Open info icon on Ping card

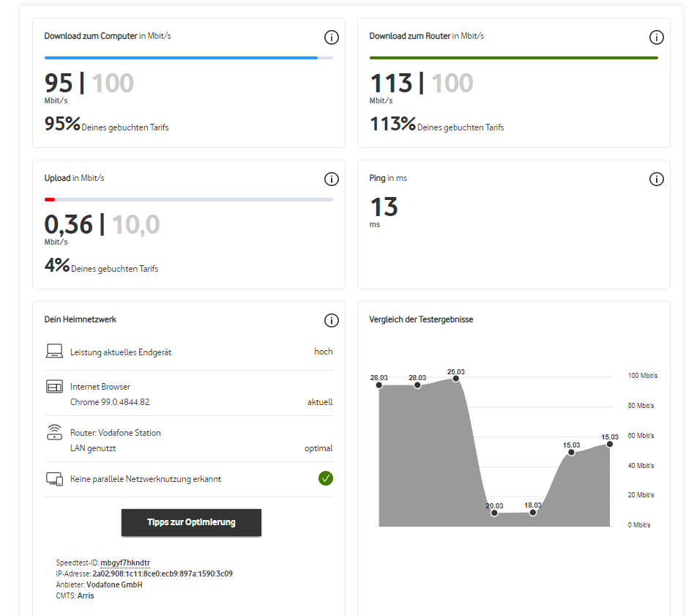656,179
